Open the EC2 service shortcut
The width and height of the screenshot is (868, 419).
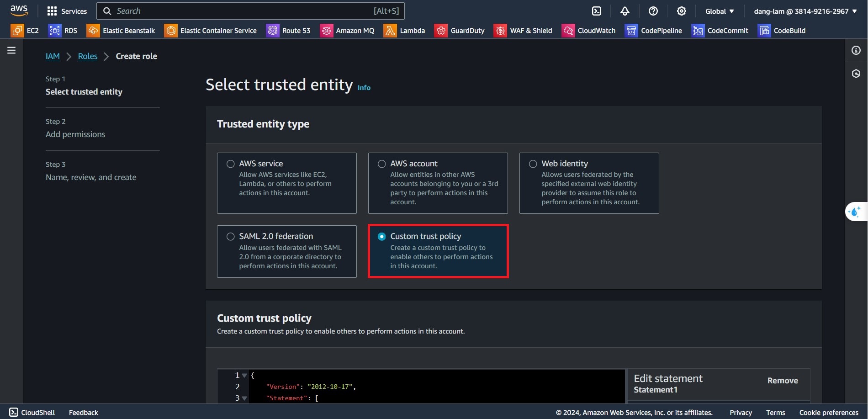[x=25, y=31]
